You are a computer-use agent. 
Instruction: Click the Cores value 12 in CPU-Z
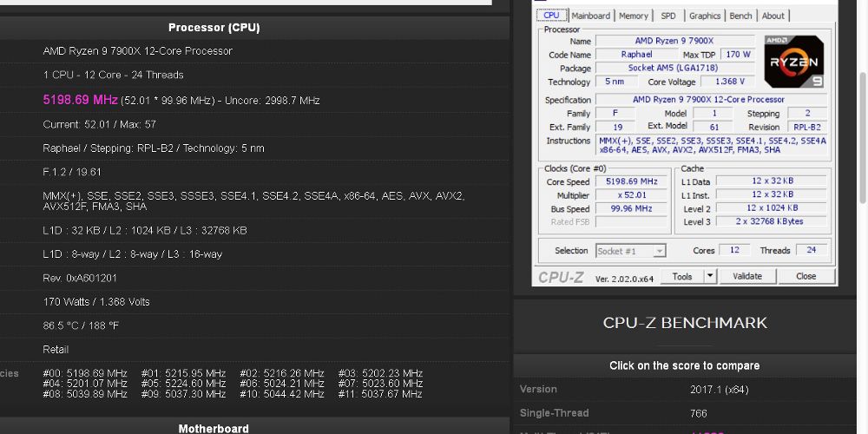[734, 250]
